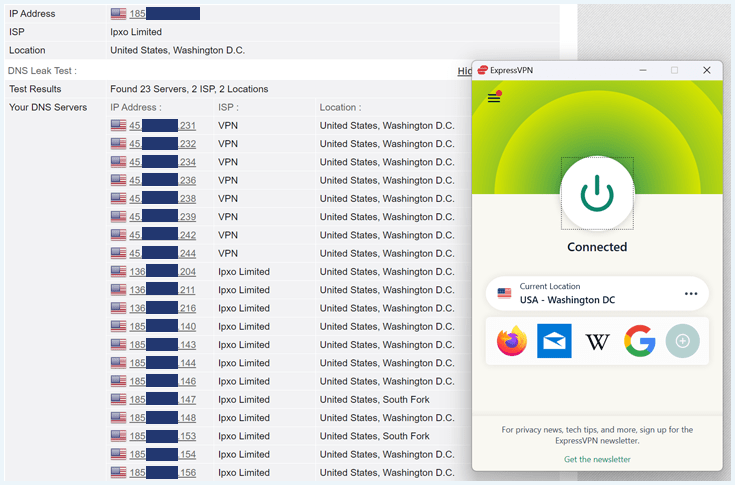Image resolution: width=735 pixels, height=485 pixels.
Task: Open the Mail shortcut in ExpressVPN
Action: coord(554,341)
